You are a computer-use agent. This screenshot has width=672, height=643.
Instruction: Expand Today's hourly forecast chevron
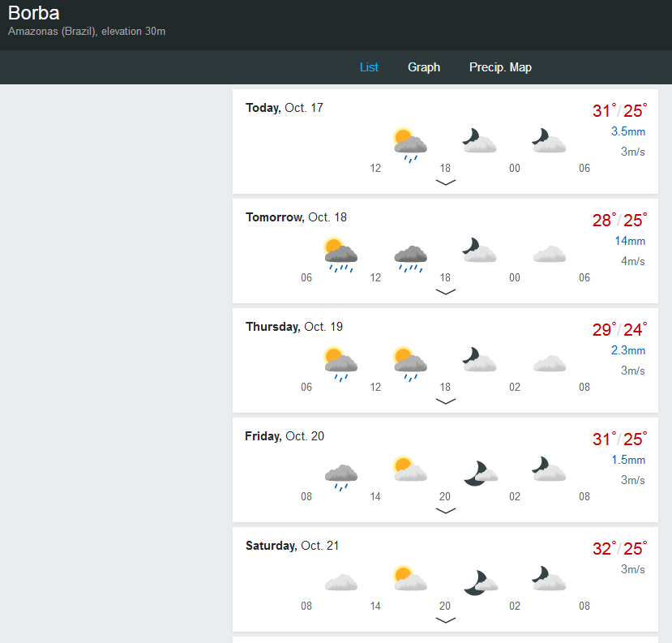click(445, 182)
